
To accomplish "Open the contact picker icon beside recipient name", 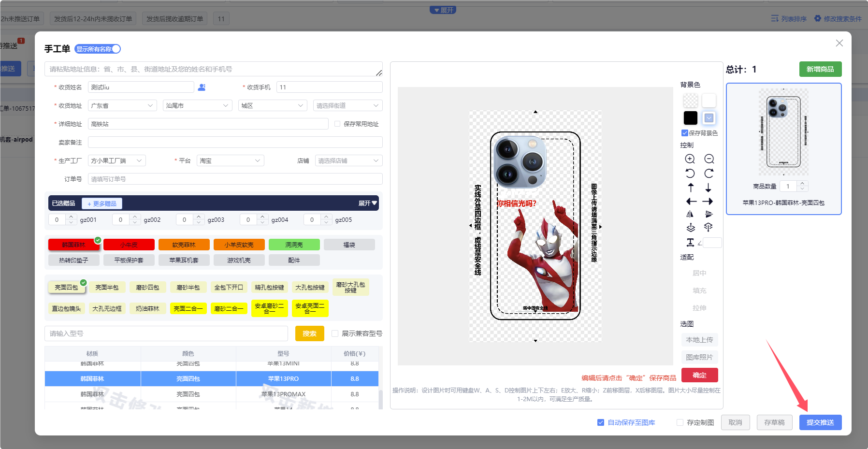I will pyautogui.click(x=202, y=87).
